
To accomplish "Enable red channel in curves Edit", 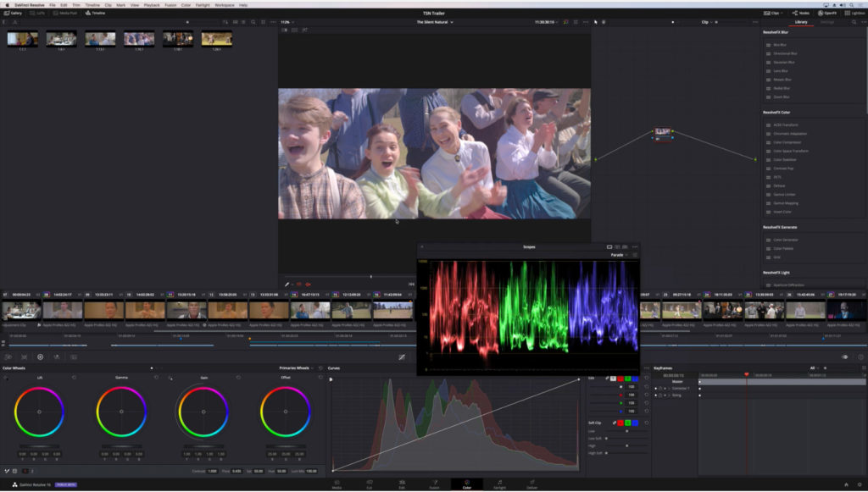I will (x=620, y=379).
